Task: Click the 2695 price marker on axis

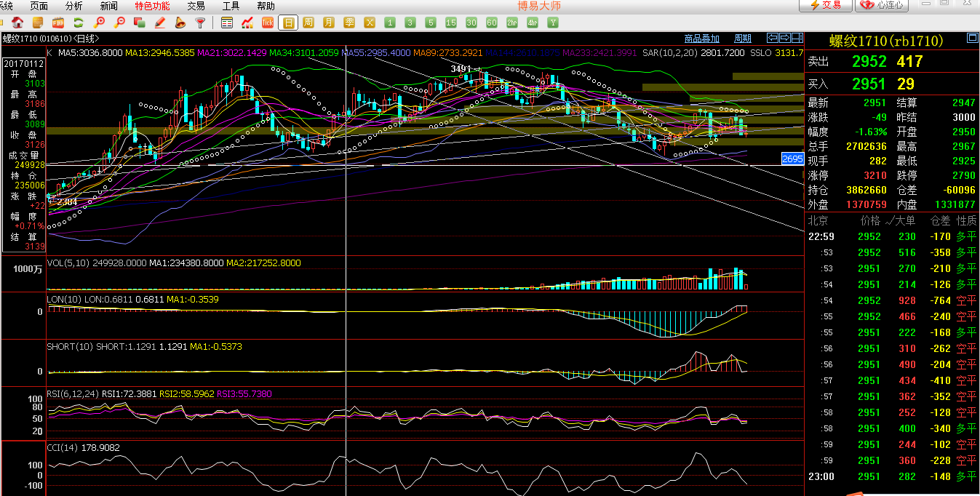Action: pyautogui.click(x=792, y=159)
